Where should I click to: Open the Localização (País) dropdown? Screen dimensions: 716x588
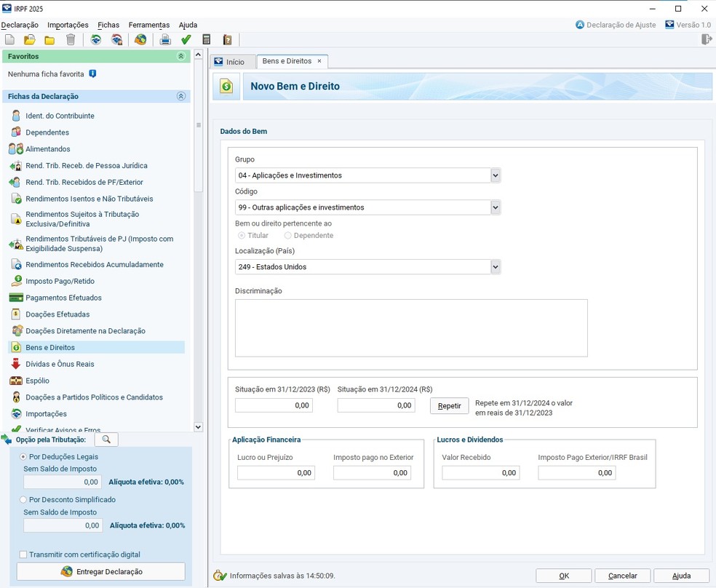496,266
